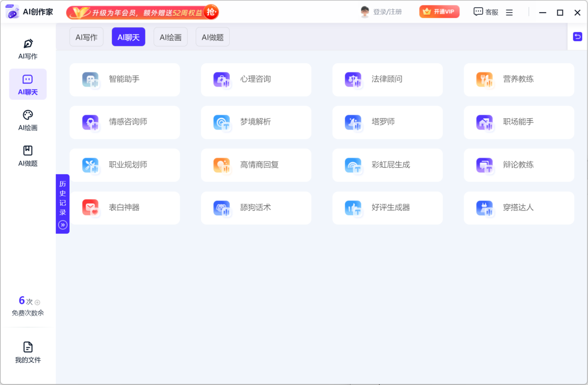588x385 pixels.
Task: Open the 智能助手 chat assistant
Action: coord(124,79)
